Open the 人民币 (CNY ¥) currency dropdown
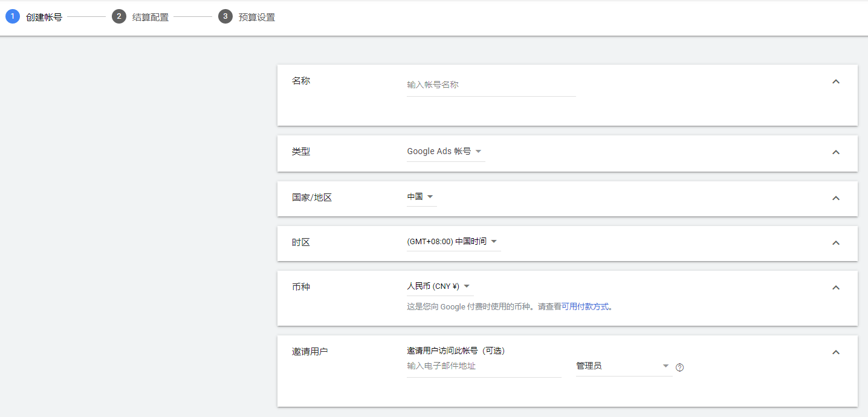Image resolution: width=868 pixels, height=417 pixels. (440, 286)
